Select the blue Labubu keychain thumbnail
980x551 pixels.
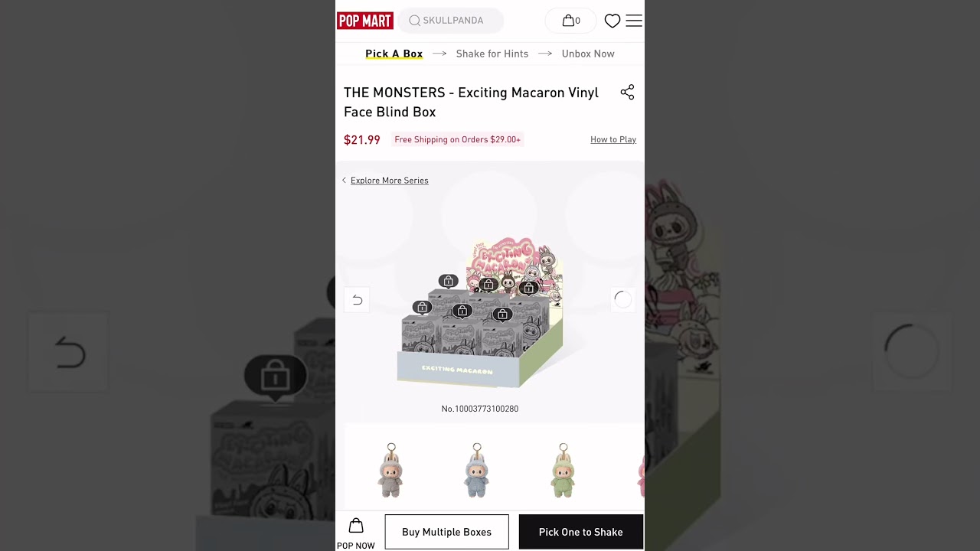coord(476,470)
